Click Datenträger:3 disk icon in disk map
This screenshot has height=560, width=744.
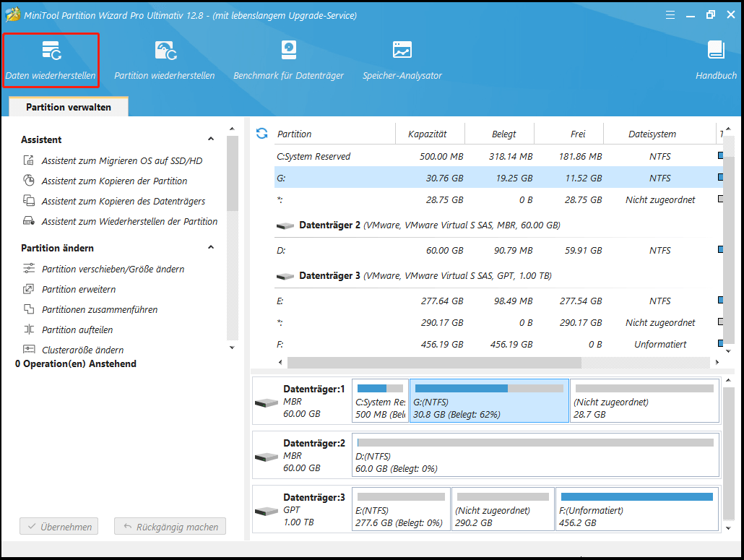click(x=267, y=511)
